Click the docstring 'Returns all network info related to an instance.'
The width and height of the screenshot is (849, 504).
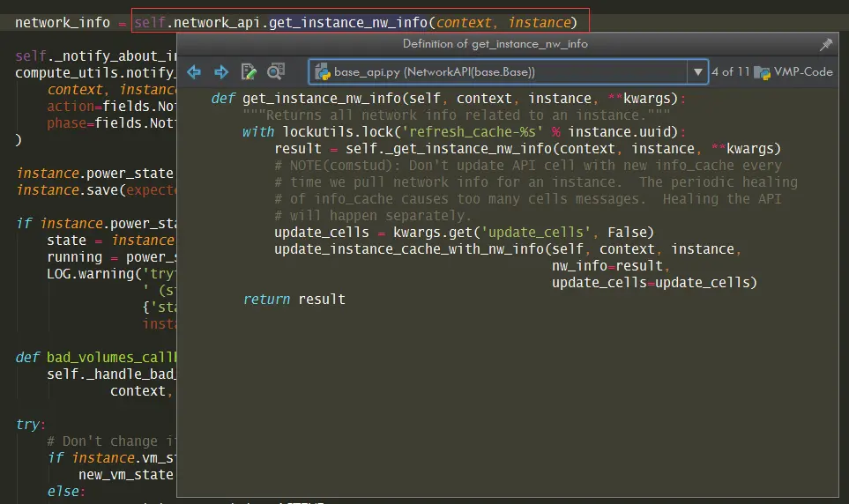click(456, 115)
